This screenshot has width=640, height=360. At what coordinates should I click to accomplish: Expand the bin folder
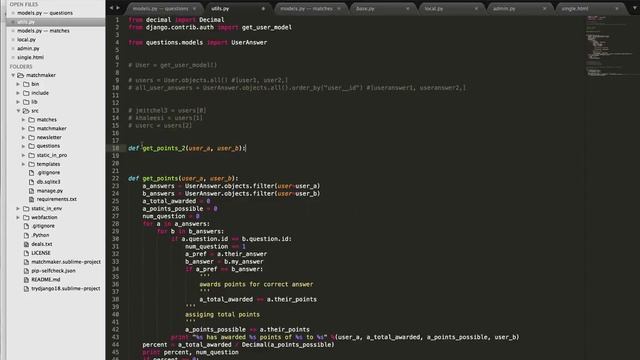click(18, 84)
